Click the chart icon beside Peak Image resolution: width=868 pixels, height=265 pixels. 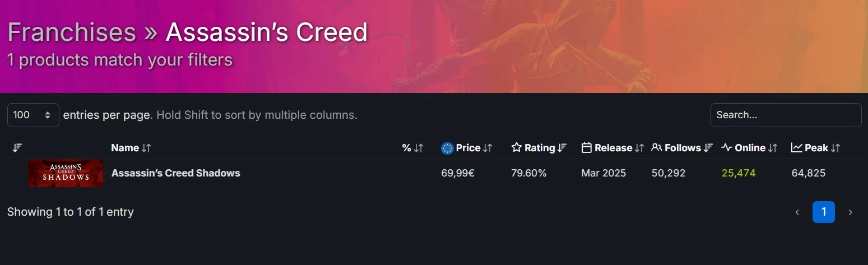tap(797, 148)
